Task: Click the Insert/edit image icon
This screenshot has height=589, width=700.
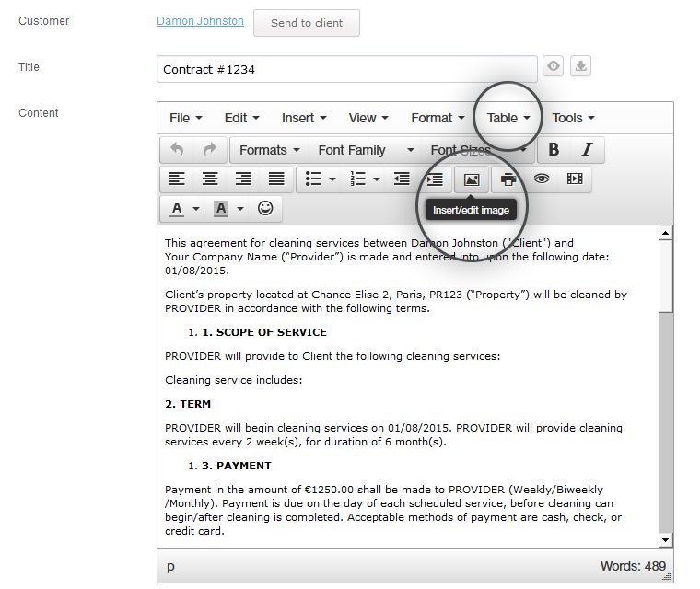Action: tap(472, 179)
